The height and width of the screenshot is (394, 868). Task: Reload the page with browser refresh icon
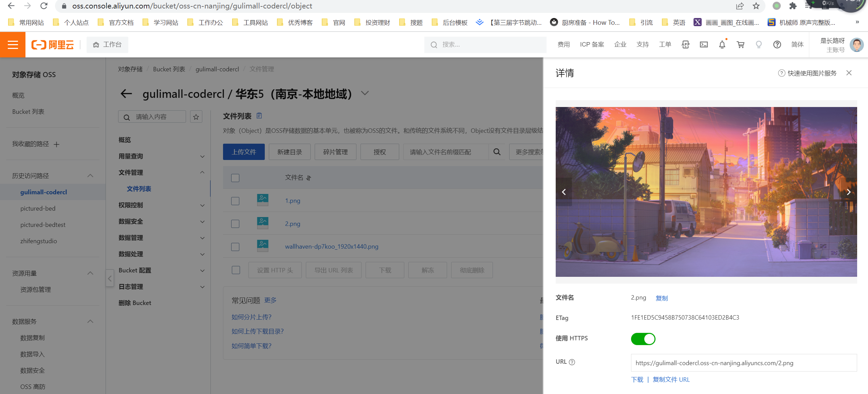(44, 6)
